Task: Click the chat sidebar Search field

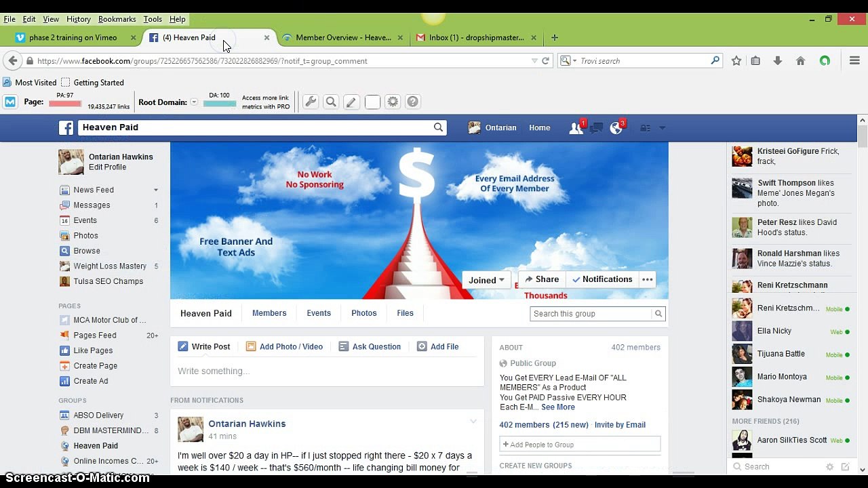Action: (780, 467)
